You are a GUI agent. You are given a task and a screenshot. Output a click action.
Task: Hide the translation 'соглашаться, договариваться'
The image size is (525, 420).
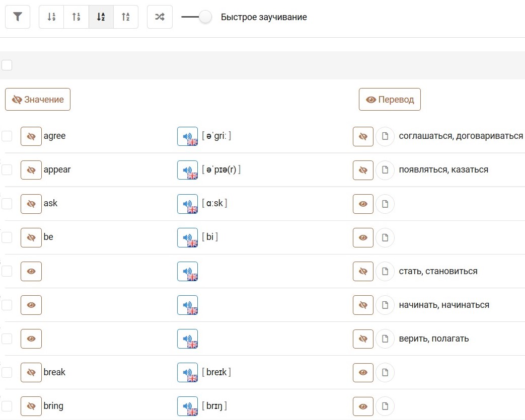coord(363,136)
